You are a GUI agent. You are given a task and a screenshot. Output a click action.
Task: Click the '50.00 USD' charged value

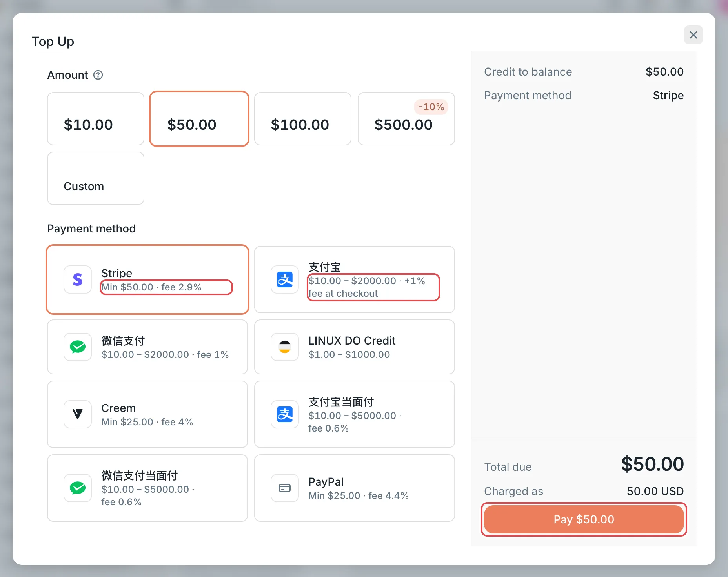coord(655,491)
